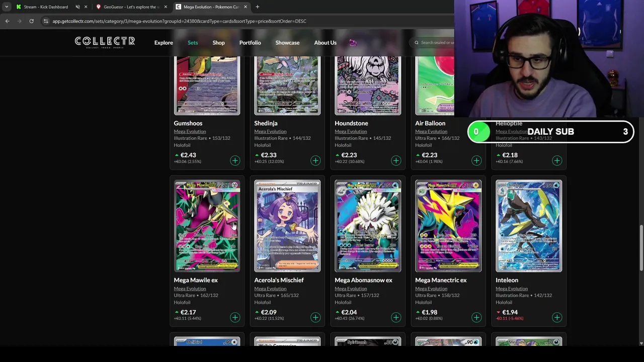Open Mega Evolution link under Inteleon
The image size is (644, 362).
tap(512, 289)
